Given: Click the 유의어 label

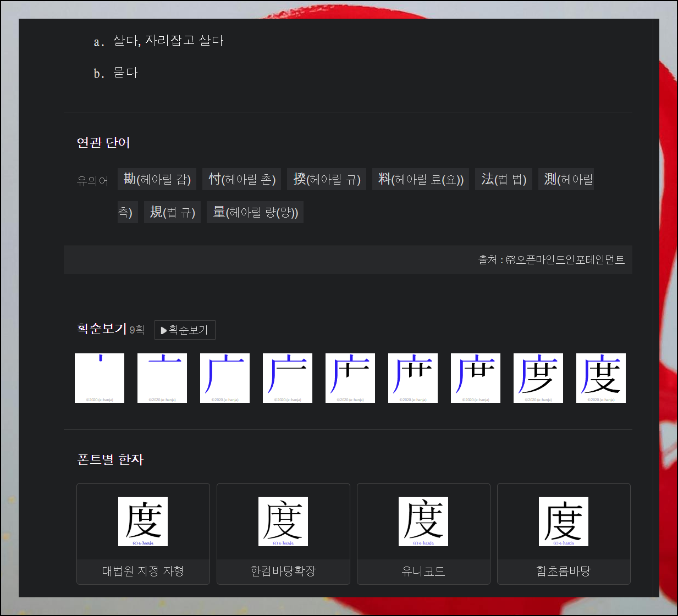Looking at the screenshot, I should 93,180.
